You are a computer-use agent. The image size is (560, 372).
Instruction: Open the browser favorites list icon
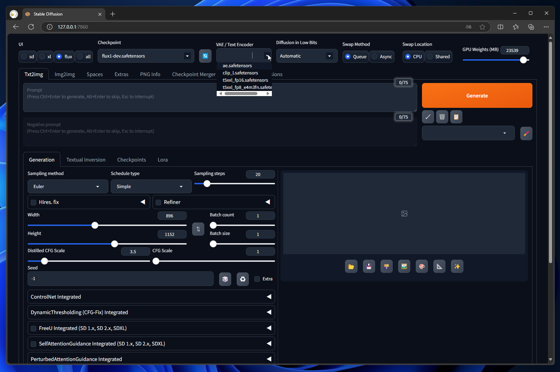516,27
